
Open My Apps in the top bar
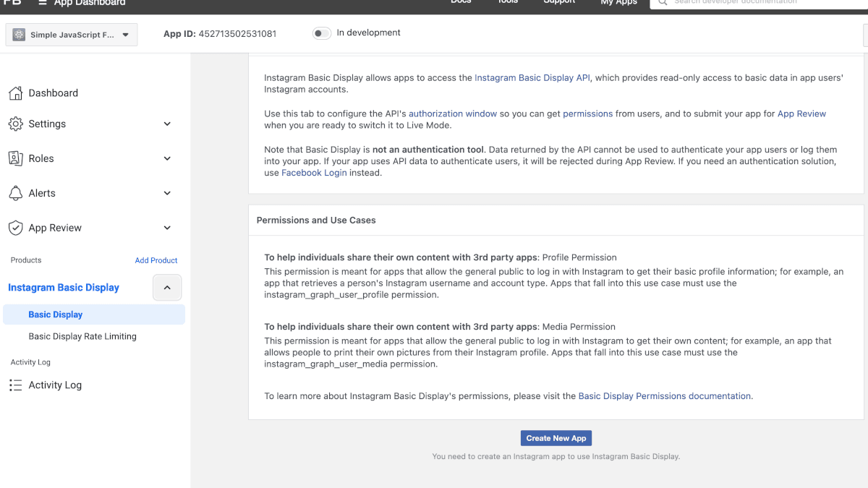coord(618,3)
